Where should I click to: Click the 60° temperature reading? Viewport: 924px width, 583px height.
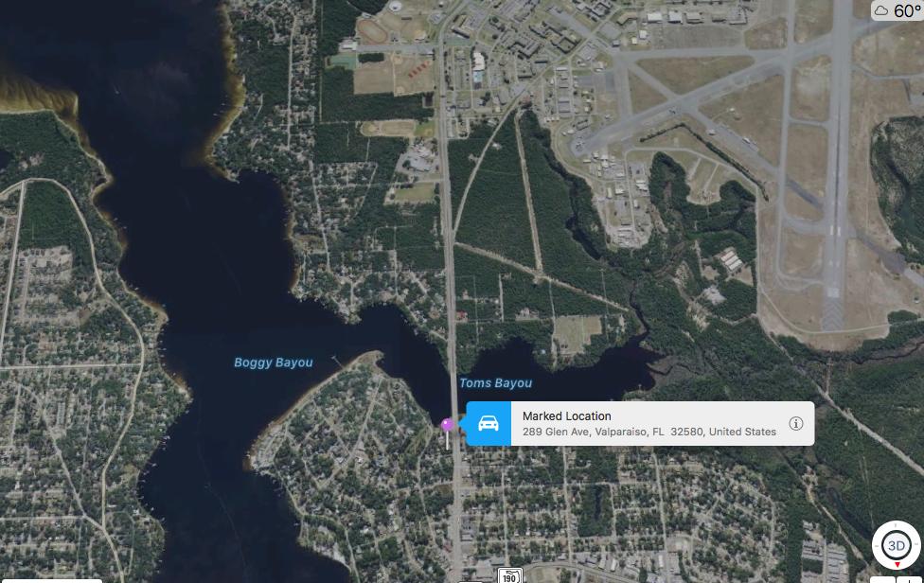click(x=907, y=10)
